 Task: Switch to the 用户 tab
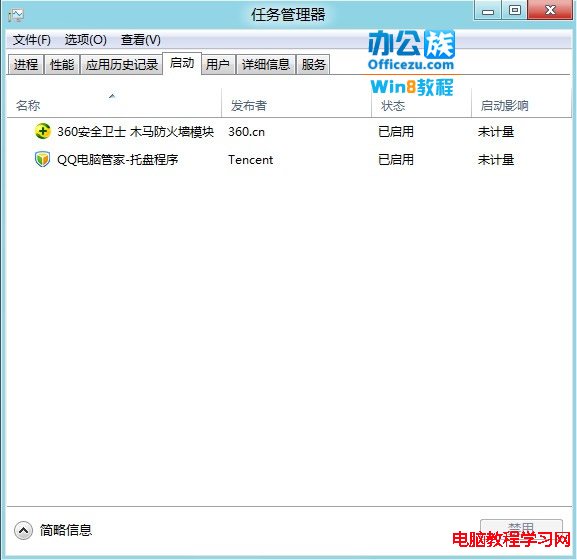pos(218,65)
